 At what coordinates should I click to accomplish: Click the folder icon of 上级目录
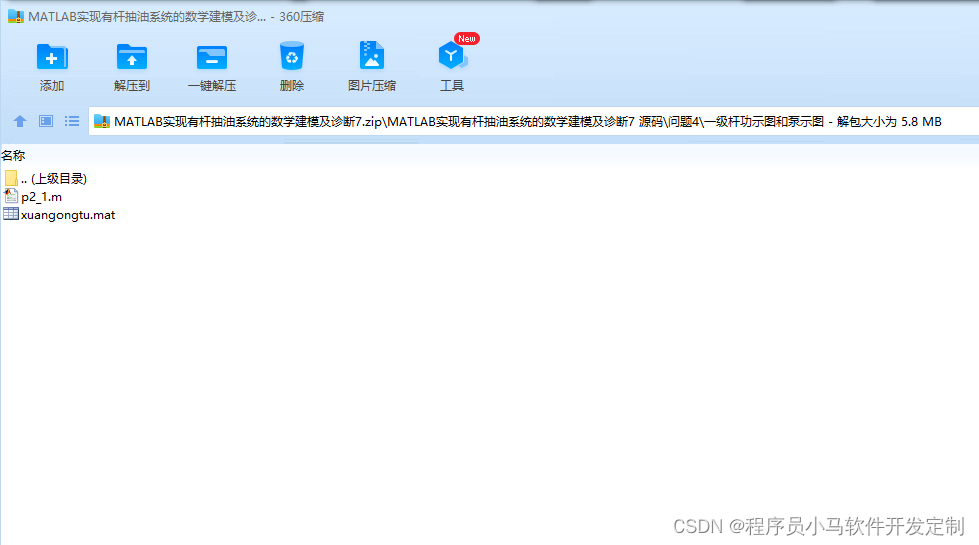point(11,179)
